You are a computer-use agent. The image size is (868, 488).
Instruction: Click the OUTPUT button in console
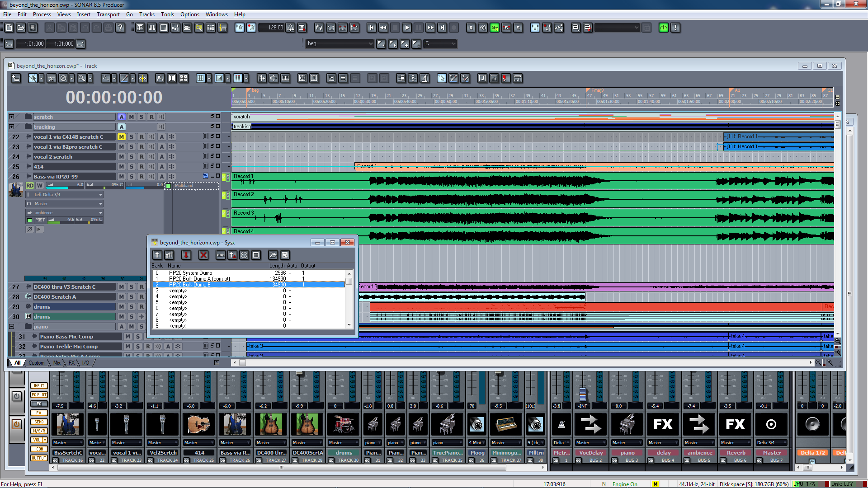coord(39,458)
